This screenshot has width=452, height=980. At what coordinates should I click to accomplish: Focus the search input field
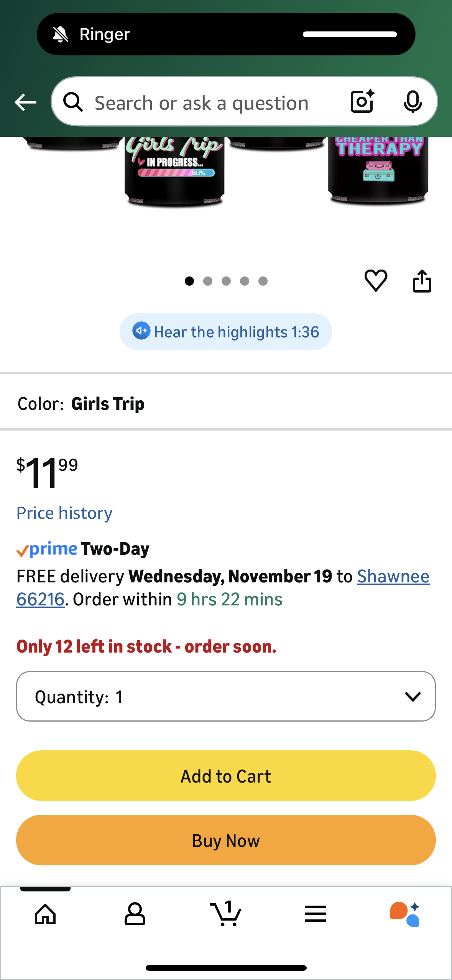(x=201, y=103)
